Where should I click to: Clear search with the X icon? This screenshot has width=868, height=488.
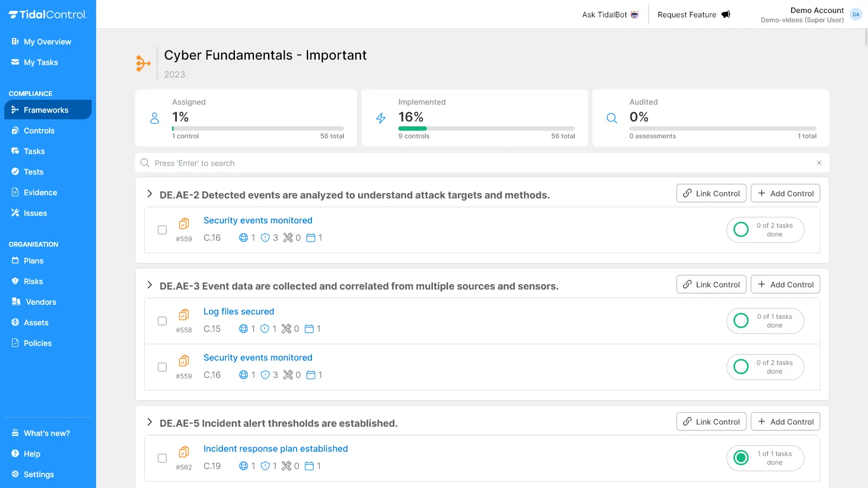[819, 163]
